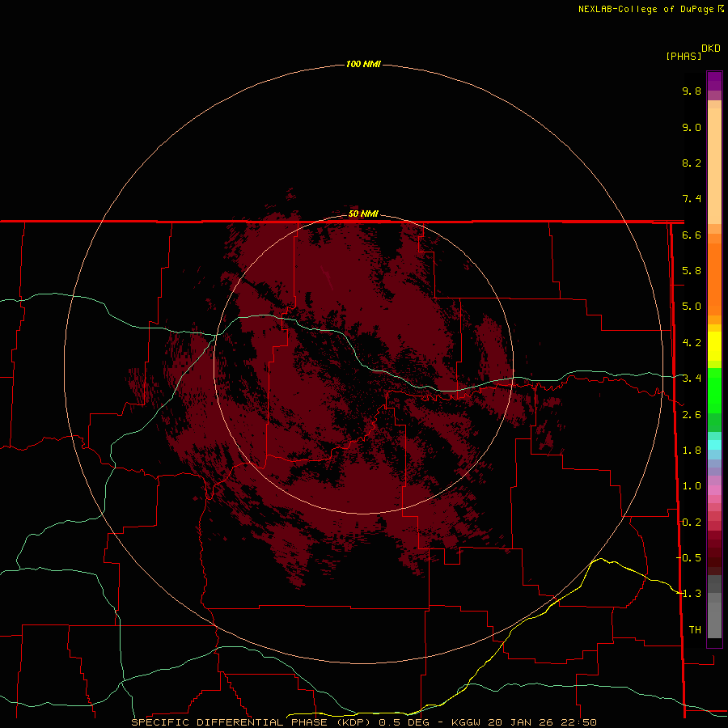Pick the bright green segment of the color bar
The height and width of the screenshot is (728, 728).
click(x=714, y=390)
